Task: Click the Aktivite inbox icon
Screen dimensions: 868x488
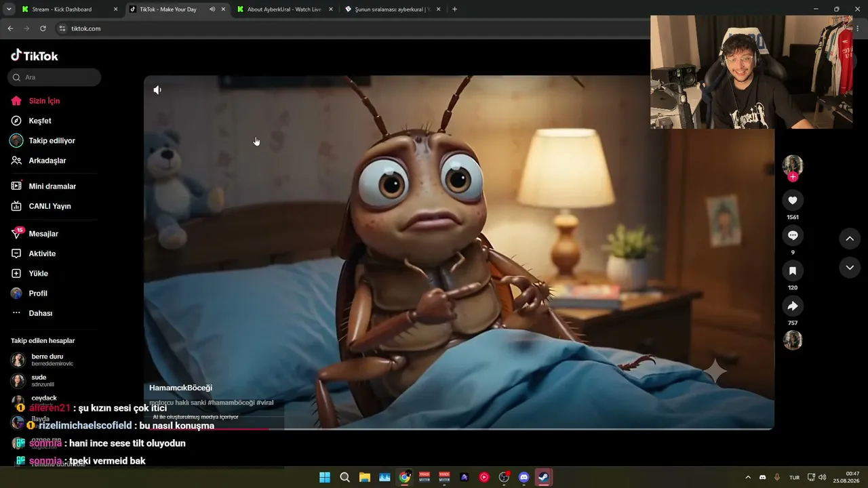Action: pos(16,253)
